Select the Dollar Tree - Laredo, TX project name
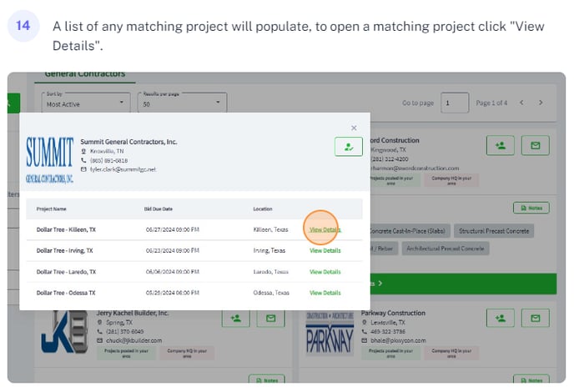This screenshot has width=574, height=392. (x=66, y=272)
